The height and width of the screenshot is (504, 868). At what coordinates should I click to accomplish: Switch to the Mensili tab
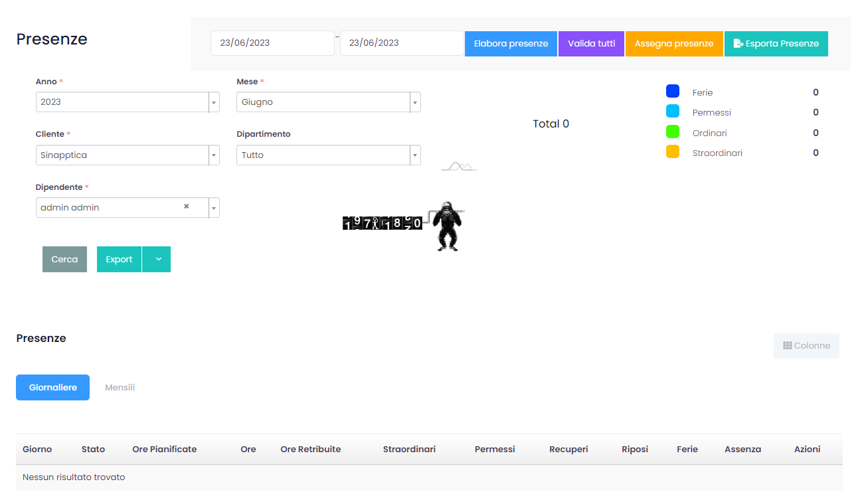tap(120, 388)
